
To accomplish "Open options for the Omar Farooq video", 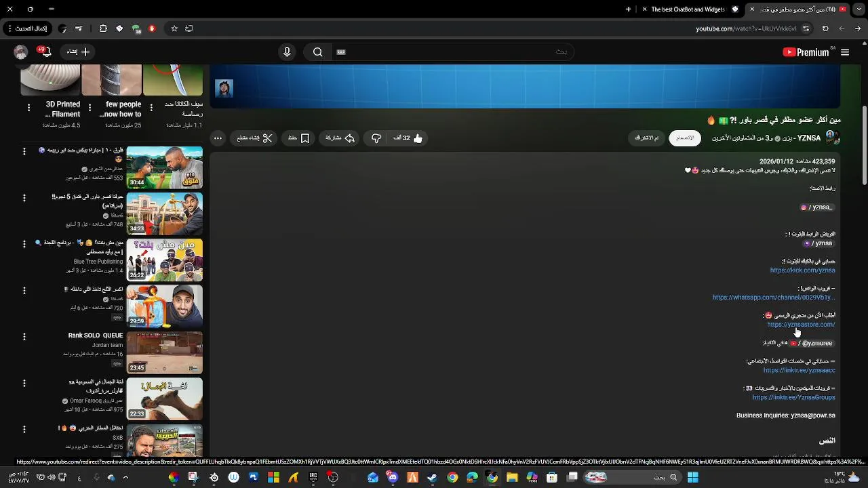I will pos(24,383).
